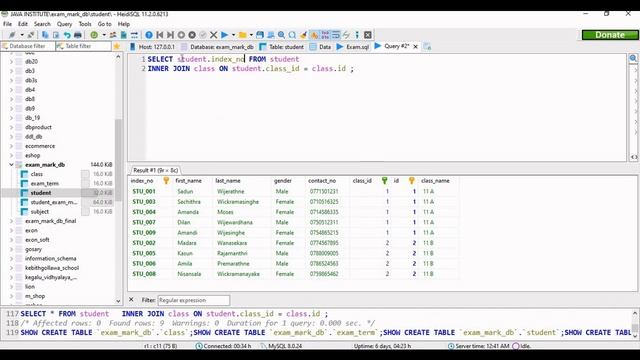640x360 pixels.
Task: Go to first row with toolbar arrow icon
Action: (x=160, y=35)
